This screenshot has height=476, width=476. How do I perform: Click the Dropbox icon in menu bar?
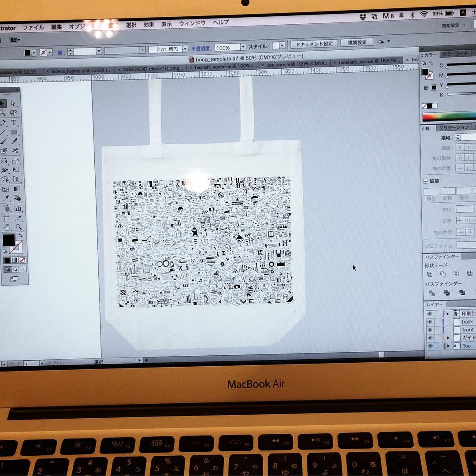pos(363,17)
